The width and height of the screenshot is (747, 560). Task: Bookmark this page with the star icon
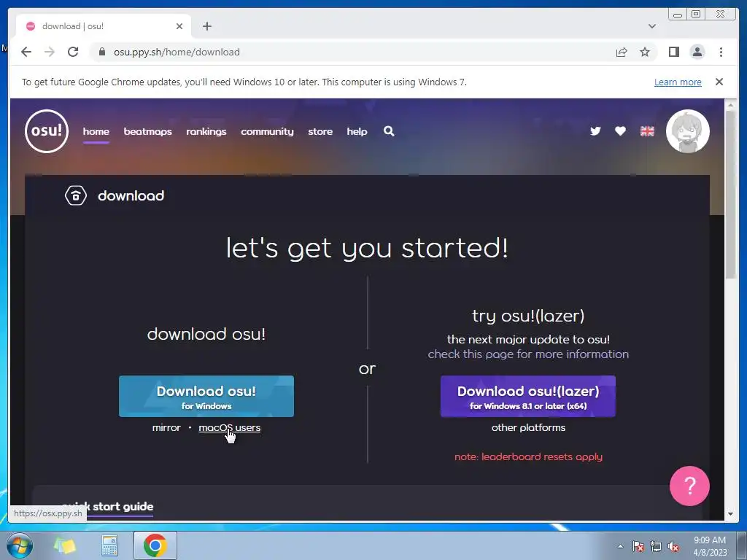pyautogui.click(x=645, y=52)
